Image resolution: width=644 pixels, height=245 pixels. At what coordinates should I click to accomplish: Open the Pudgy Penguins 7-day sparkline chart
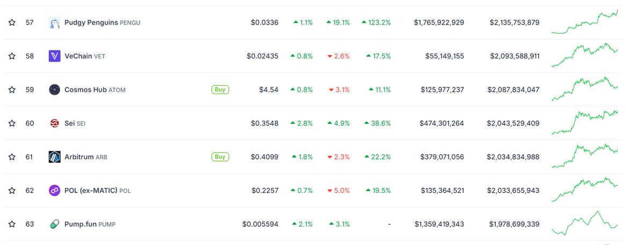[x=585, y=22]
